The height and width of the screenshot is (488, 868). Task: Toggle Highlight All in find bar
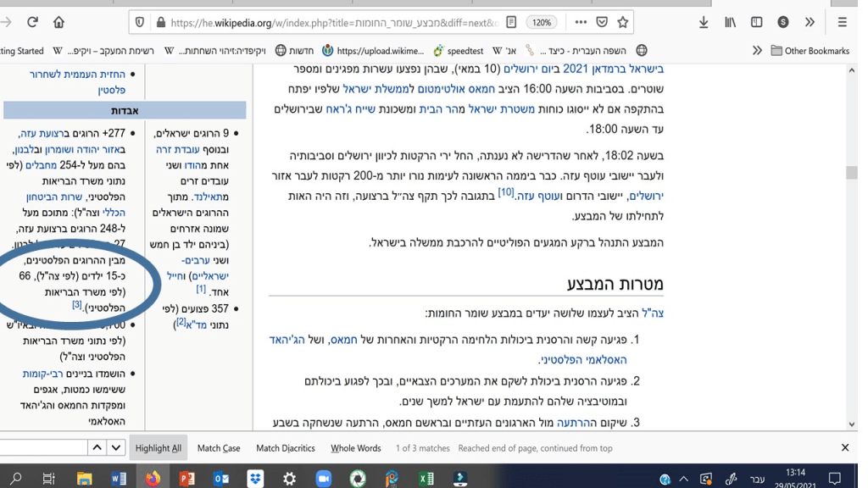[159, 448]
